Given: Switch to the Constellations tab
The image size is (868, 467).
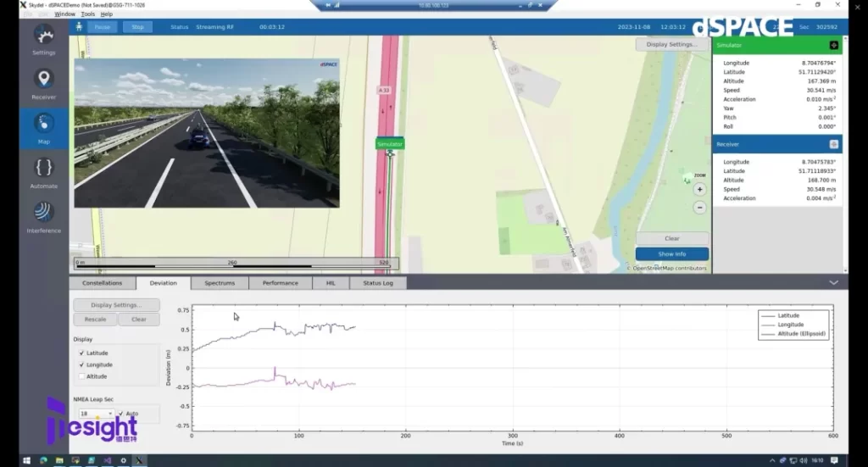Looking at the screenshot, I should click(102, 283).
